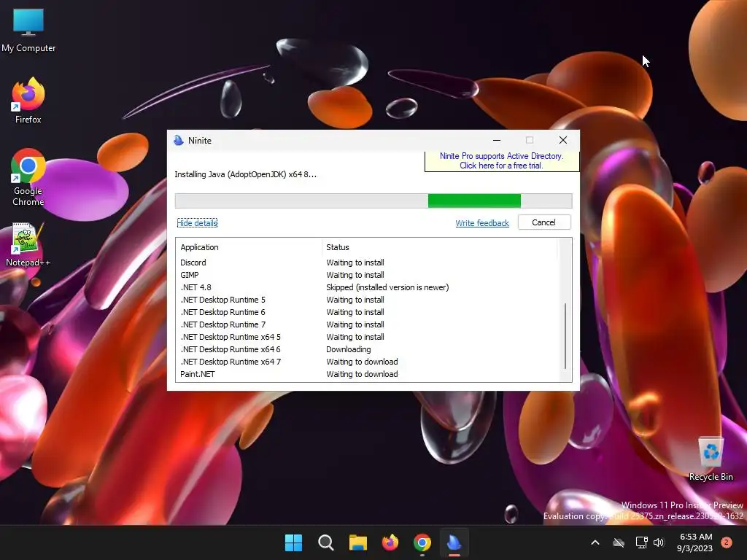Close the Ninite window
Viewport: 747px width, 560px height.
(563, 140)
